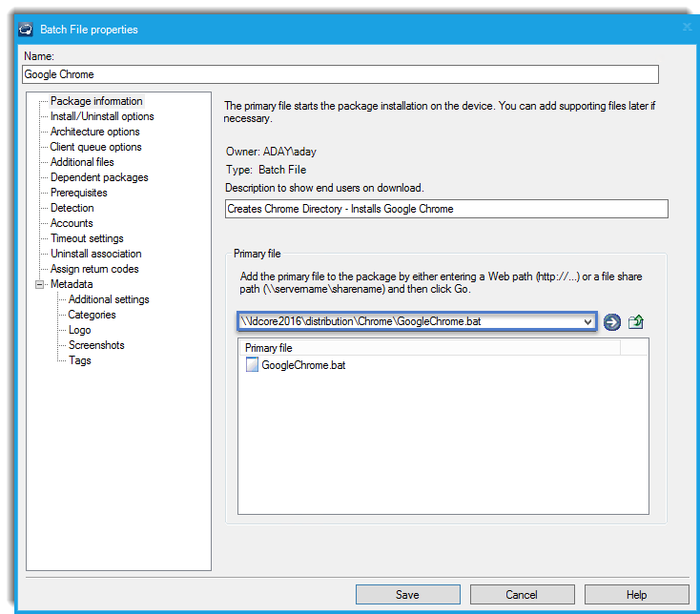Click the Save button
This screenshot has height=614, width=700.
(x=407, y=595)
